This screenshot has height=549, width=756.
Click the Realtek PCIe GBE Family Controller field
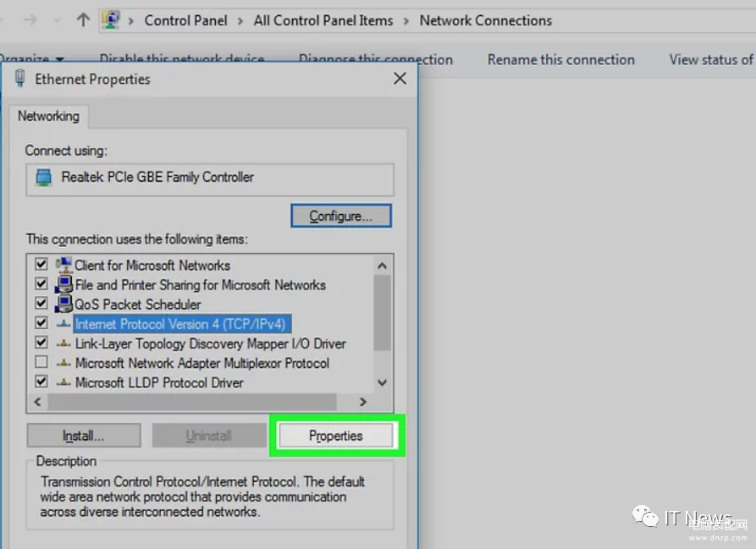[210, 179]
